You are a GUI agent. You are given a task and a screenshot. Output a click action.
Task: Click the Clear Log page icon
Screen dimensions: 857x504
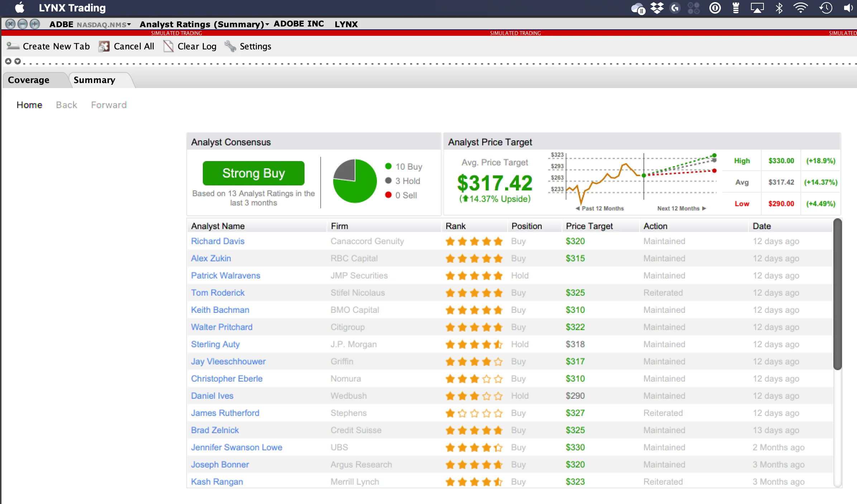[168, 46]
